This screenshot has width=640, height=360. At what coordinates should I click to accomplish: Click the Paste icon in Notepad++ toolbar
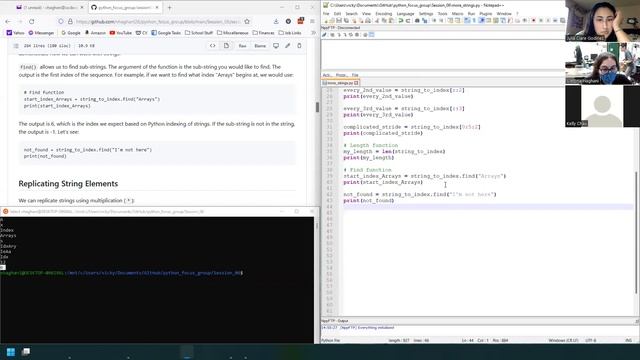[391, 20]
